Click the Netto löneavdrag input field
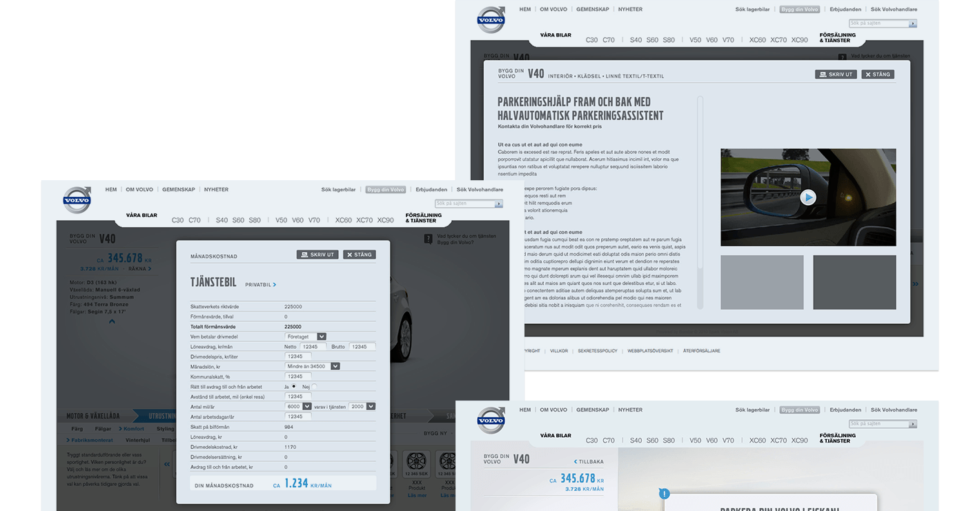 [x=313, y=347]
